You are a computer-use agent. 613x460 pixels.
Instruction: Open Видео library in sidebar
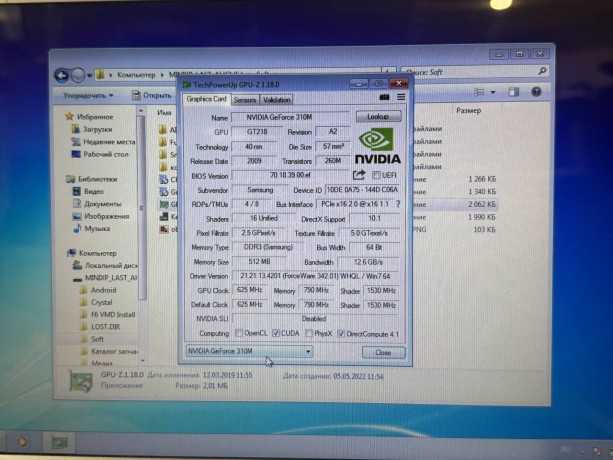[x=88, y=192]
